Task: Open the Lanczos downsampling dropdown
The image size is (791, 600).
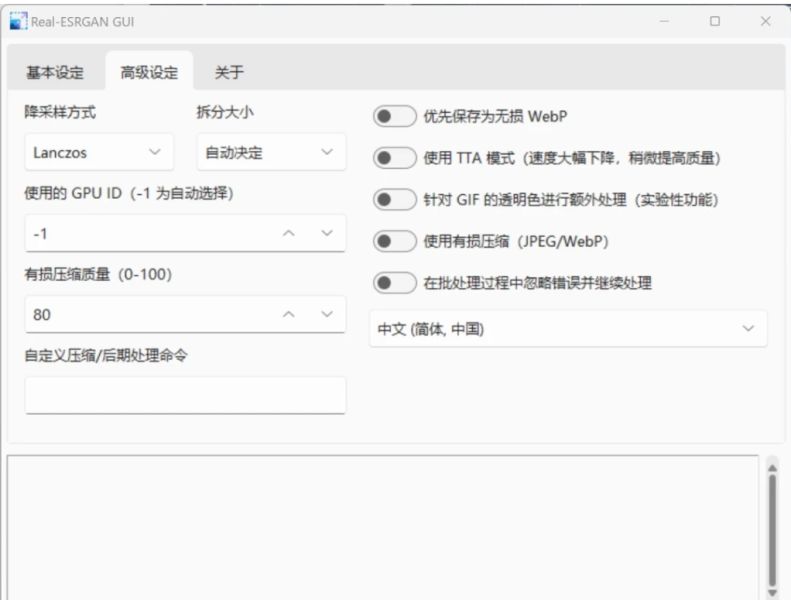Action: (x=99, y=152)
